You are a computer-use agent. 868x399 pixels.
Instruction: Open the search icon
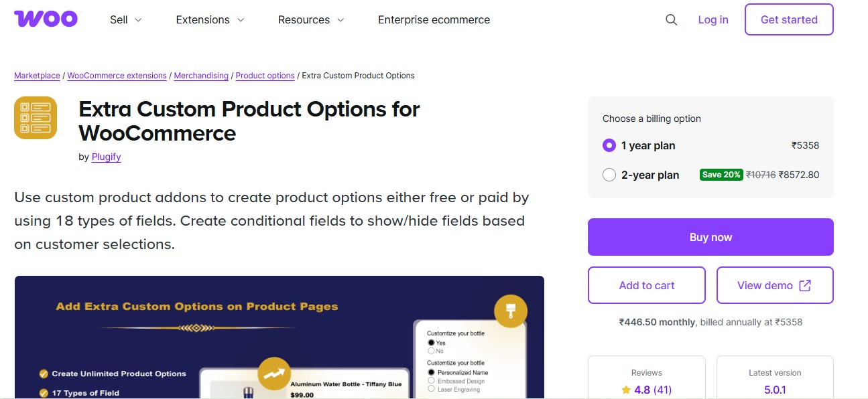(671, 20)
